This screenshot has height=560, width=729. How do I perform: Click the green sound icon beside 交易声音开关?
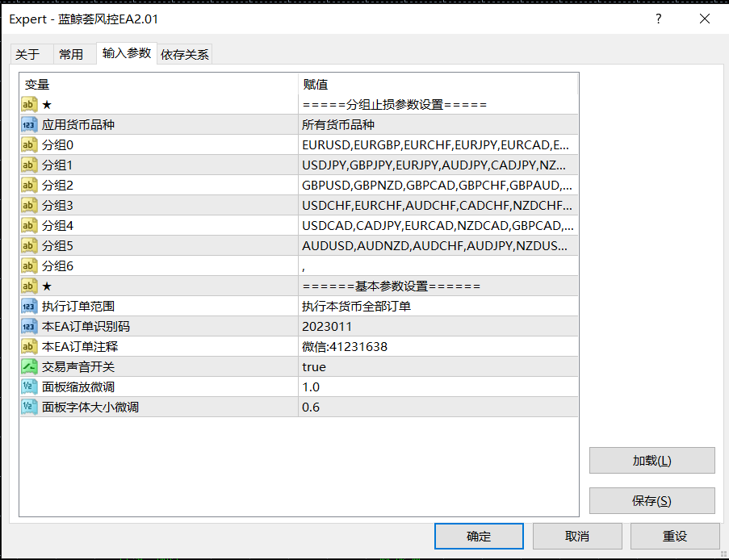pyautogui.click(x=30, y=366)
